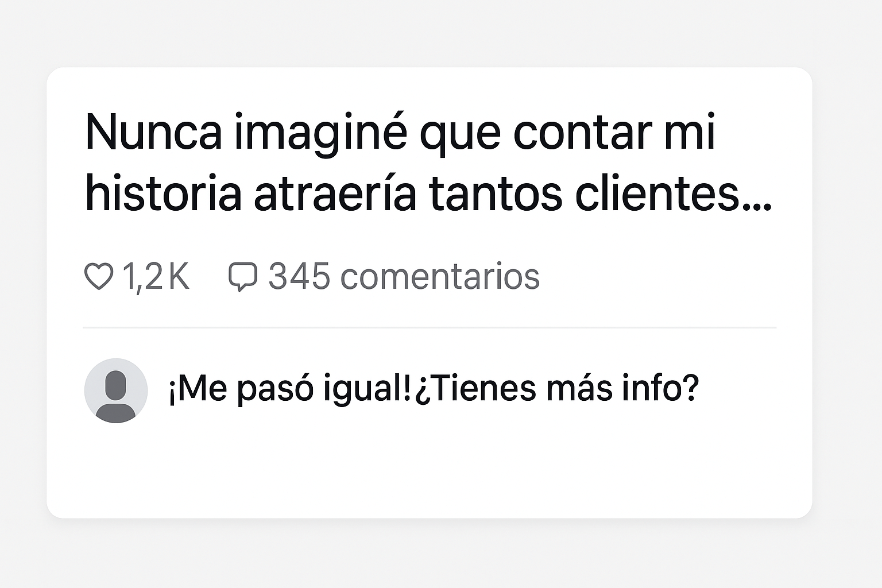Expand truncated post via the ellipsis
The height and width of the screenshot is (588, 882).
[758, 207]
